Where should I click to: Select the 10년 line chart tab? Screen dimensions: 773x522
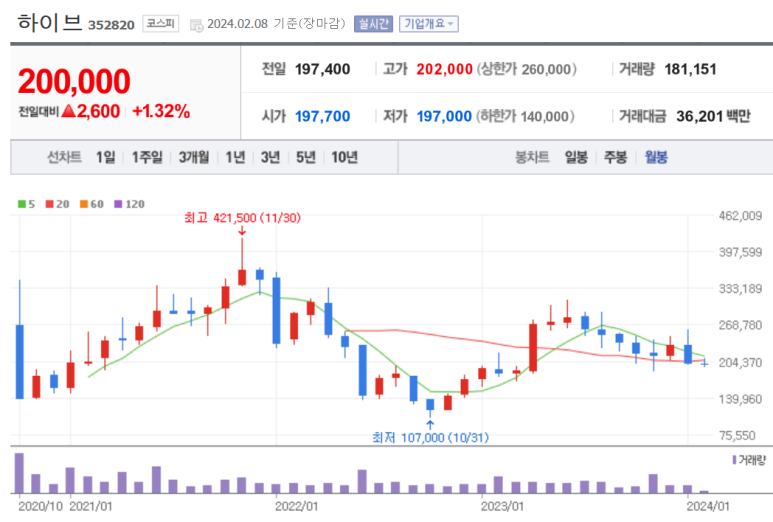[x=344, y=157]
